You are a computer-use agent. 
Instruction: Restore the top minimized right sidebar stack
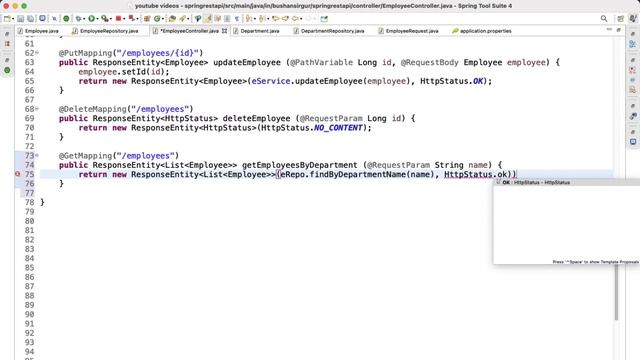click(x=633, y=34)
